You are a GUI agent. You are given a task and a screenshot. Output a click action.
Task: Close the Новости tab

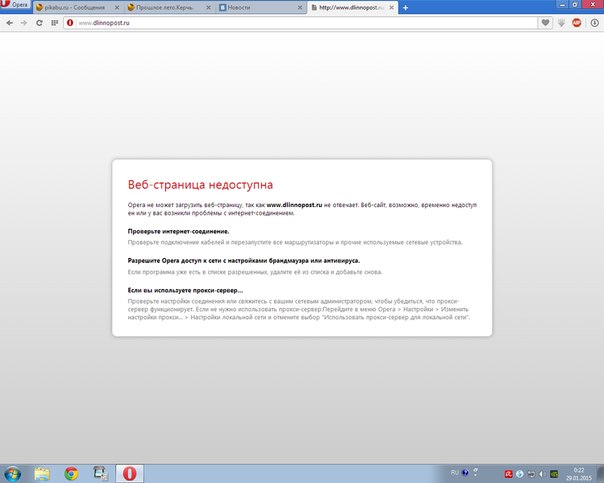tap(300, 8)
